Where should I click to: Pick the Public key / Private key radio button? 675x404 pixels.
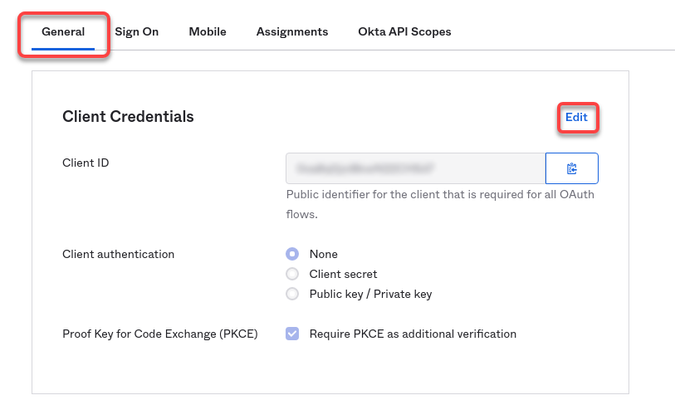[293, 294]
